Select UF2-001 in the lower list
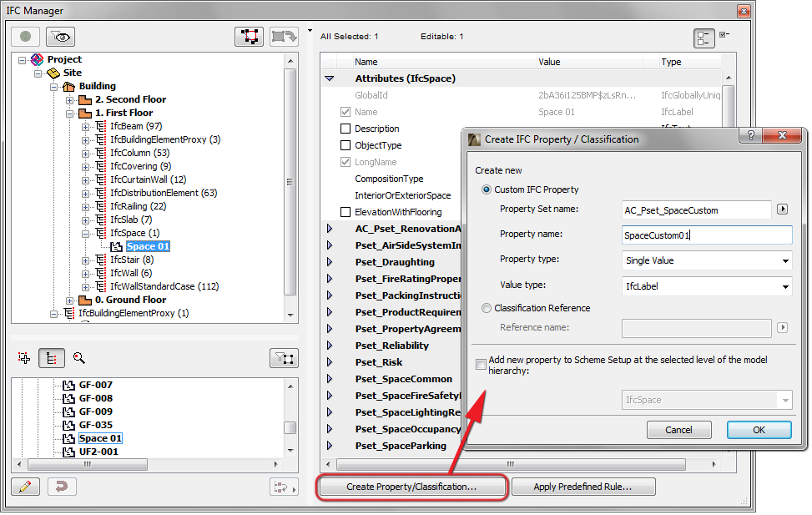 click(98, 452)
